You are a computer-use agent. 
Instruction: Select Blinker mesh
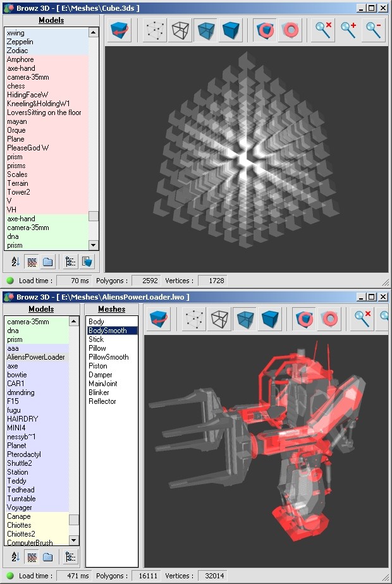point(112,392)
